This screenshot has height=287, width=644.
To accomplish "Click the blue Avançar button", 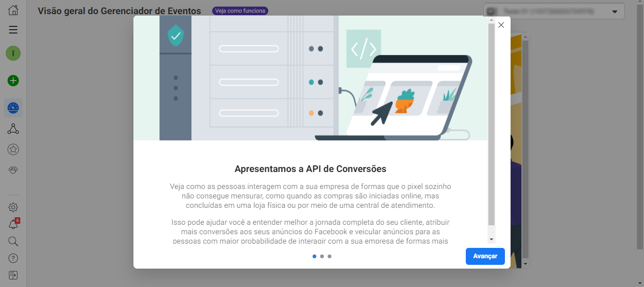I will click(485, 256).
